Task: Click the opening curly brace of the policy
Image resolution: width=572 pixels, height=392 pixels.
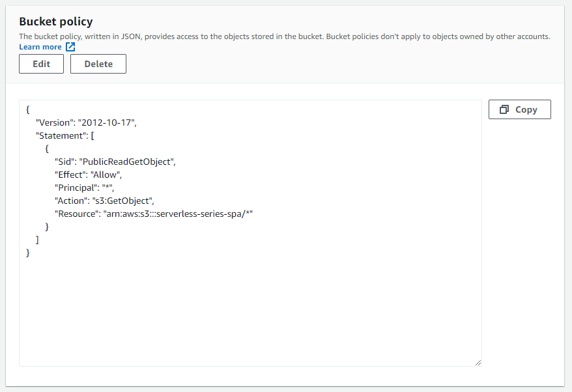Action: coord(28,109)
